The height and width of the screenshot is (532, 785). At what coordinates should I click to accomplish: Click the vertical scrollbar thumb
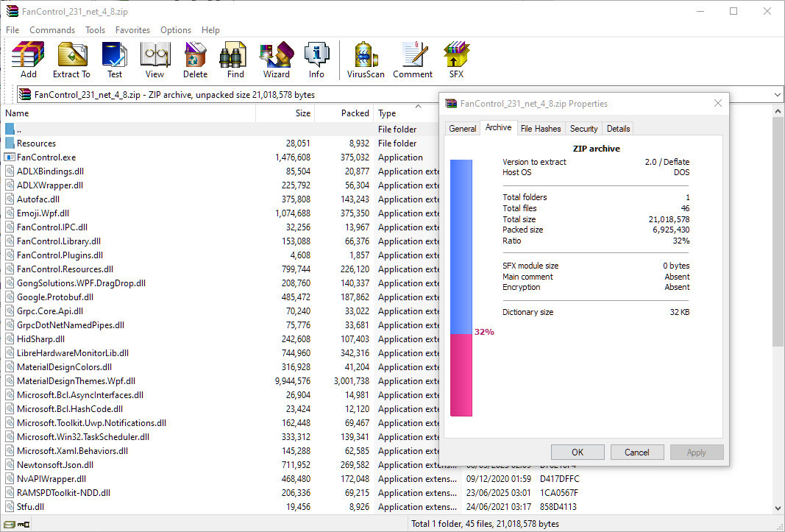pos(778,232)
